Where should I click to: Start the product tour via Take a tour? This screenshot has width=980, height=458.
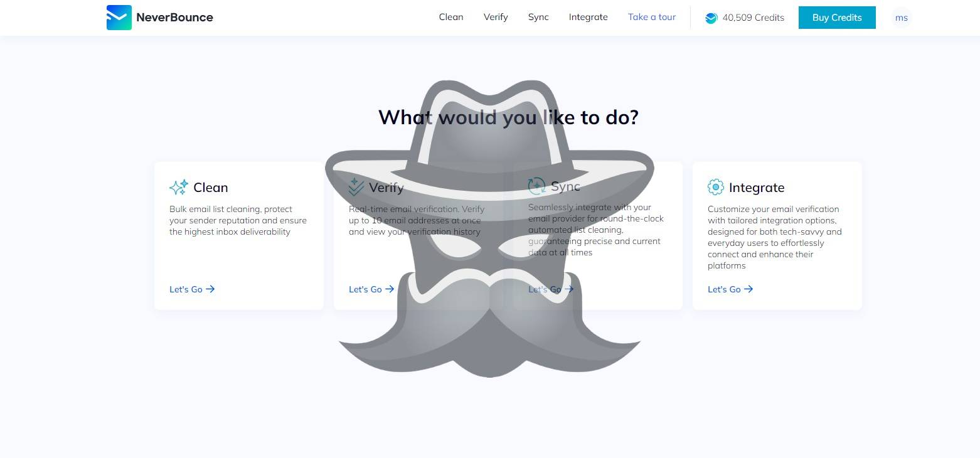[652, 17]
